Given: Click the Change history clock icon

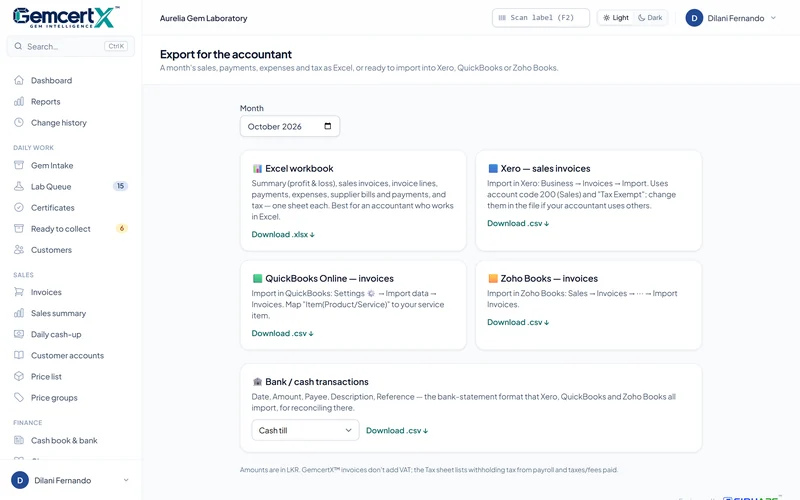Looking at the screenshot, I should (19, 122).
